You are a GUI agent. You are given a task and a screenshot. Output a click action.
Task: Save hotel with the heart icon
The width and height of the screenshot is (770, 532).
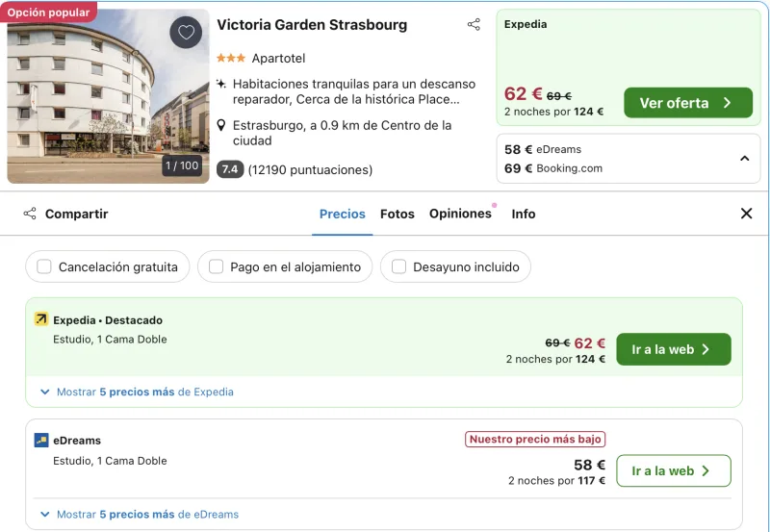click(186, 33)
